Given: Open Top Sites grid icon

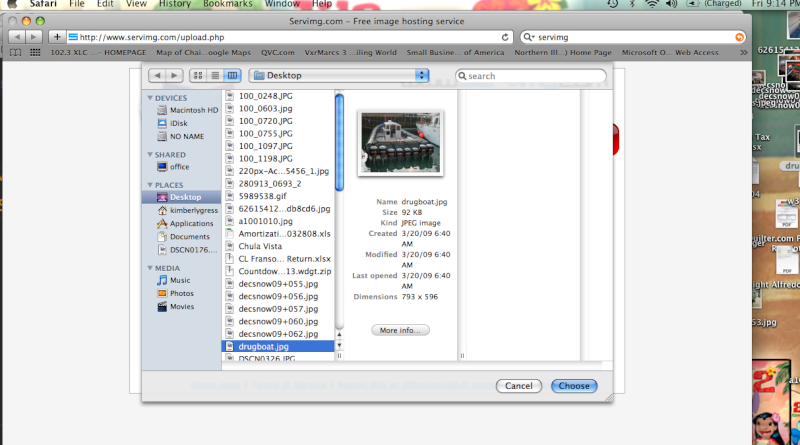Looking at the screenshot, I should tap(35, 53).
